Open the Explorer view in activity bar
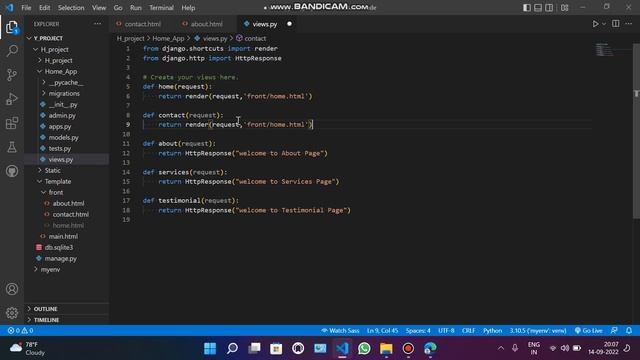This screenshot has width=640, height=360. click(12, 27)
